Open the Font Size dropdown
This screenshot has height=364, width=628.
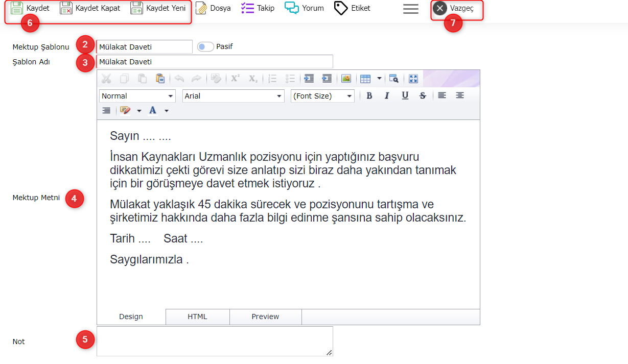[x=322, y=96]
